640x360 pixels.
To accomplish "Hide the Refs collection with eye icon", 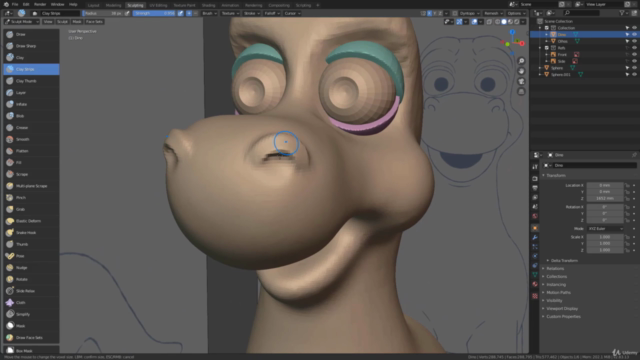I will (x=634, y=48).
